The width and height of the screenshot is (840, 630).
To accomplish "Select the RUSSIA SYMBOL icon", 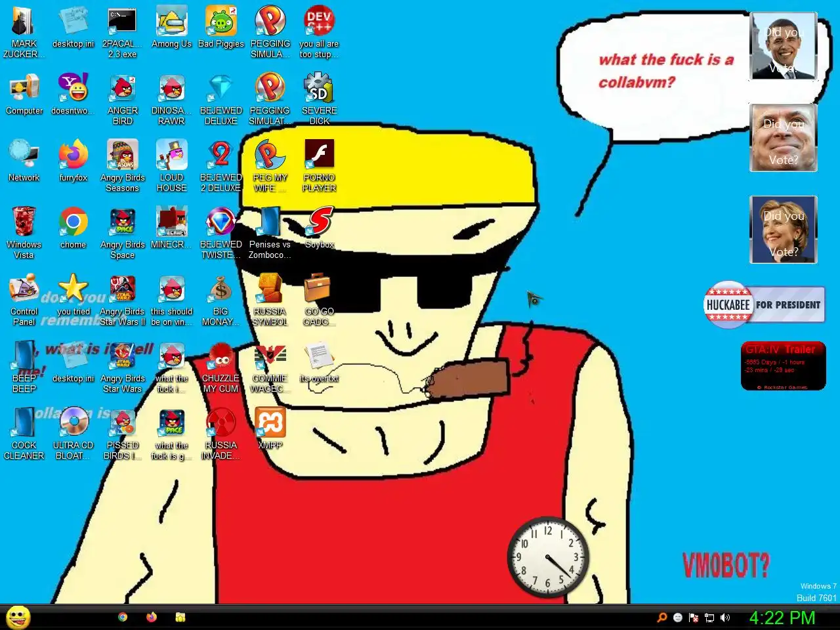I will click(x=270, y=299).
